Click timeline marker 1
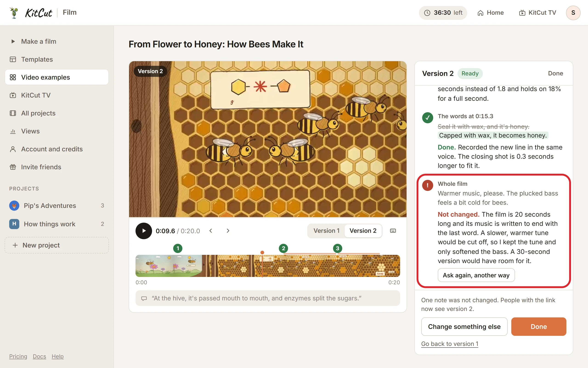This screenshot has width=588, height=368. click(178, 248)
